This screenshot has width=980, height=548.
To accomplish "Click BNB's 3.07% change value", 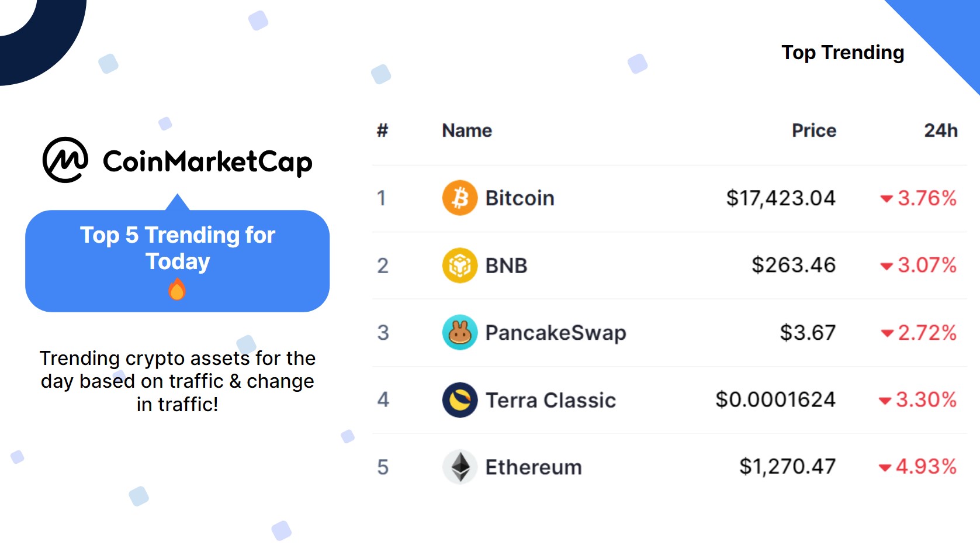I will pos(927,265).
